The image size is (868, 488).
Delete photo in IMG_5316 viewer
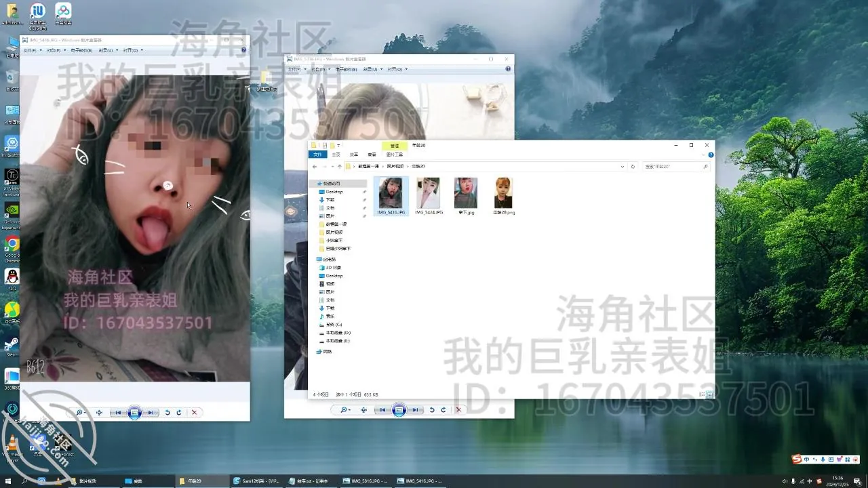(458, 409)
